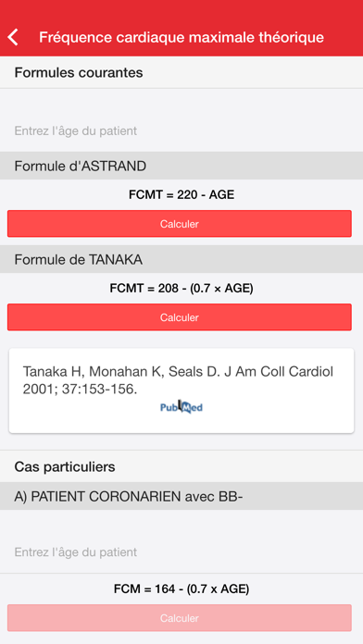Tap the FCMT = 208 - (0.7 × AGE) formula
Image resolution: width=363 pixels, height=644 pixels.
click(x=181, y=289)
